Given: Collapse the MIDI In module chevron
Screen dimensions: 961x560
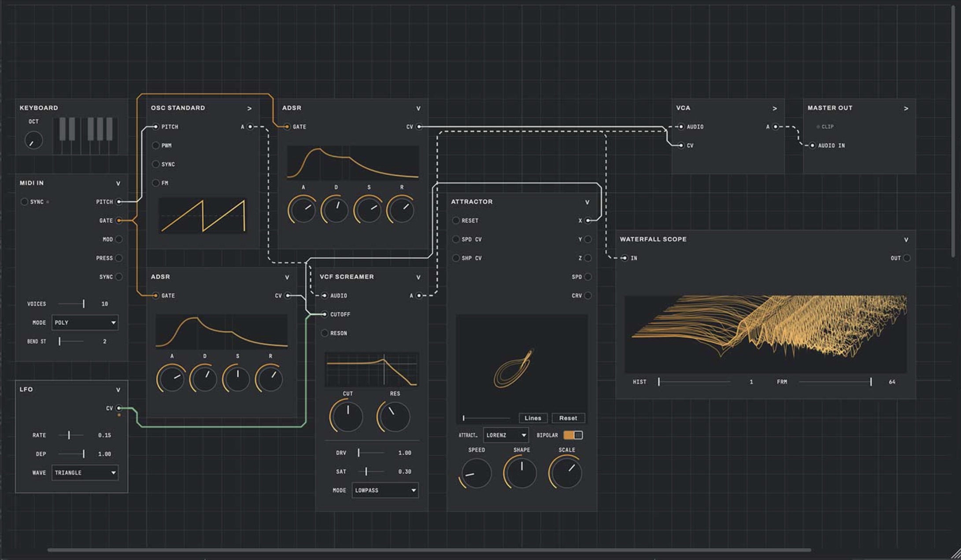Looking at the screenshot, I should [118, 183].
